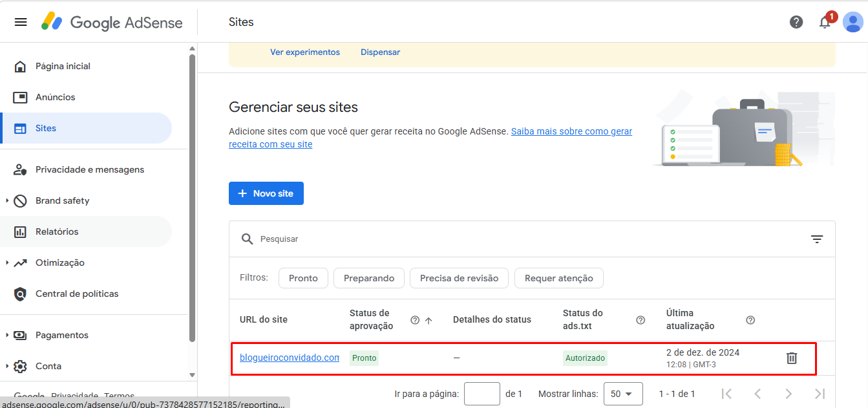The width and height of the screenshot is (868, 408).
Task: Open the blogueiroconvidado.com site link
Action: tap(289, 358)
